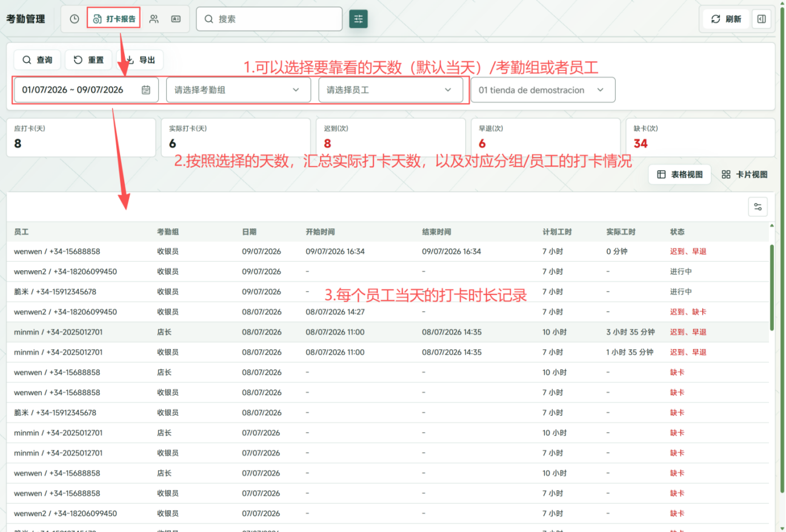This screenshot has height=532, width=786.
Task: Click the 结束时间 column header
Action: pos(437,232)
